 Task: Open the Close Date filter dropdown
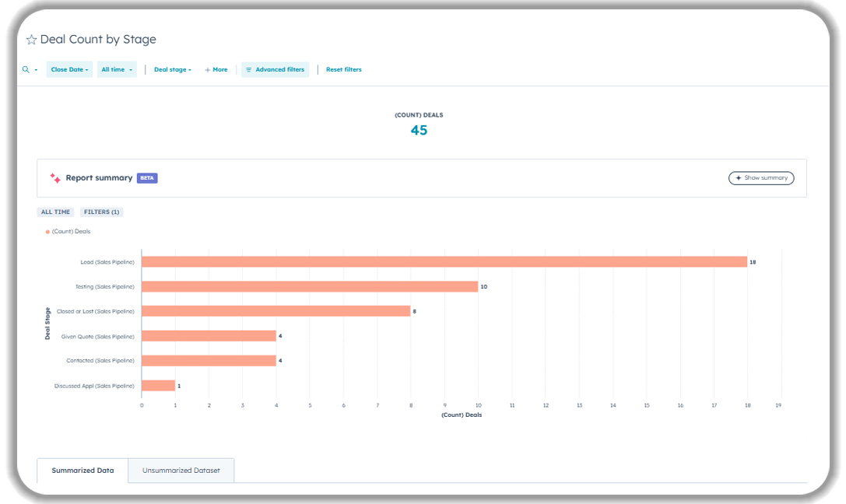[69, 69]
